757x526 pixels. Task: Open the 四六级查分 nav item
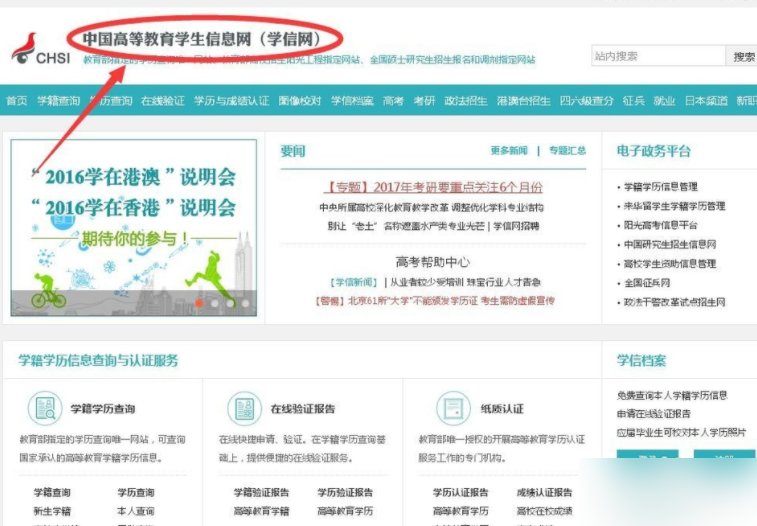point(587,100)
